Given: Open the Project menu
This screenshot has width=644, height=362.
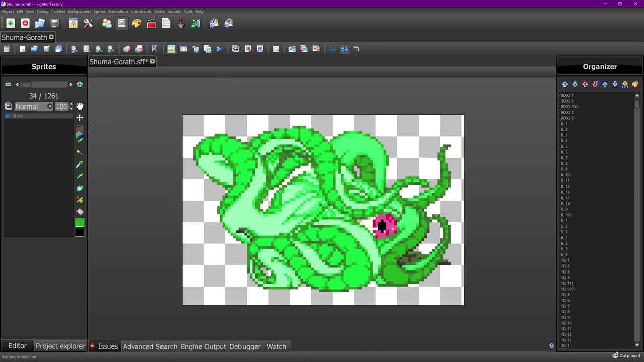Looking at the screenshot, I should [x=8, y=11].
